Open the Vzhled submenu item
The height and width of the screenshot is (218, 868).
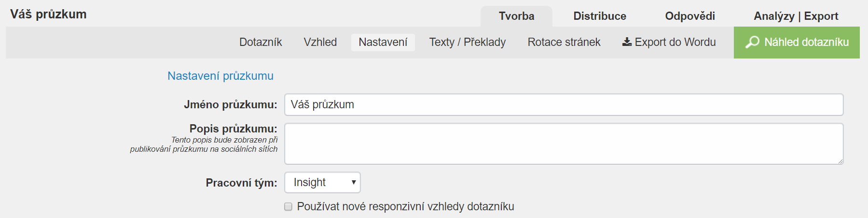(320, 42)
